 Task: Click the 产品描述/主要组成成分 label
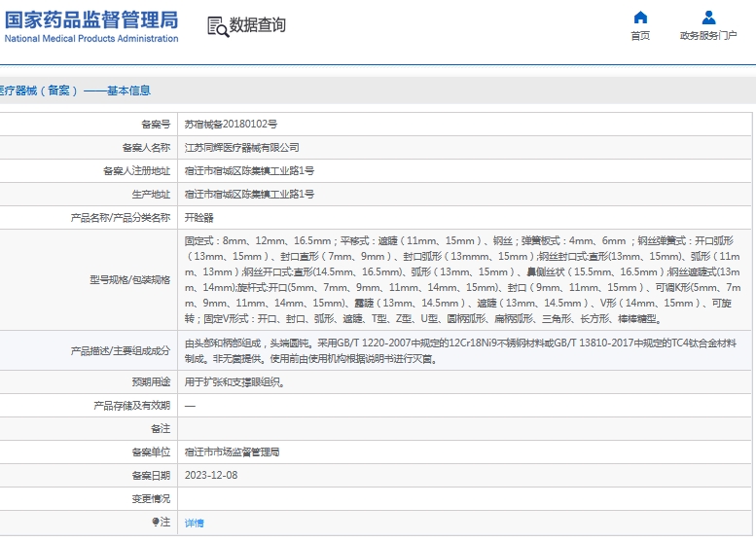(121, 351)
